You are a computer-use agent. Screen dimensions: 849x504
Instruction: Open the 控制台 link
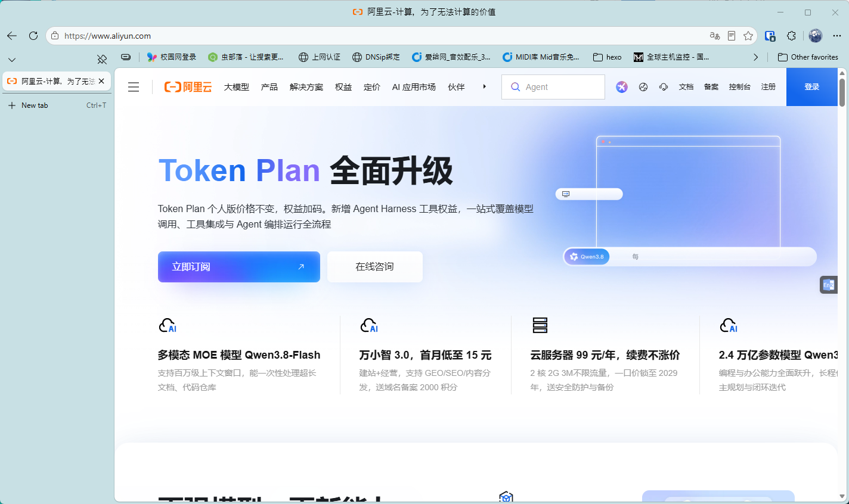[x=740, y=87]
